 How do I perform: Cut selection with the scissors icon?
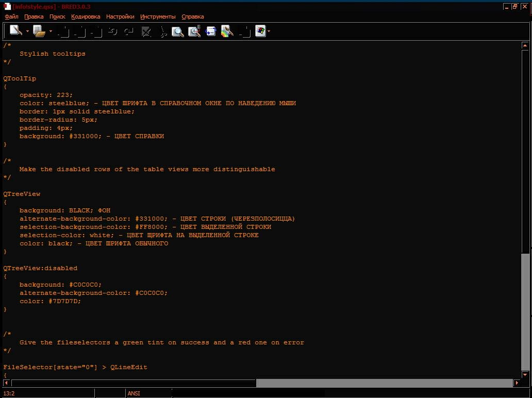pos(163,31)
